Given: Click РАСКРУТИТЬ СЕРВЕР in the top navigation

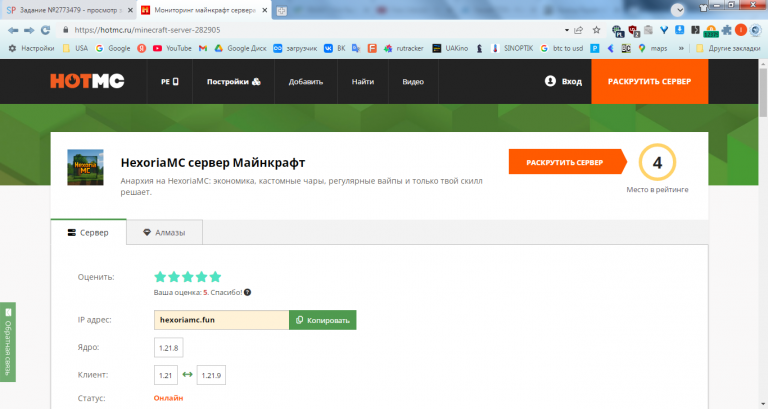Looking at the screenshot, I should (649, 81).
